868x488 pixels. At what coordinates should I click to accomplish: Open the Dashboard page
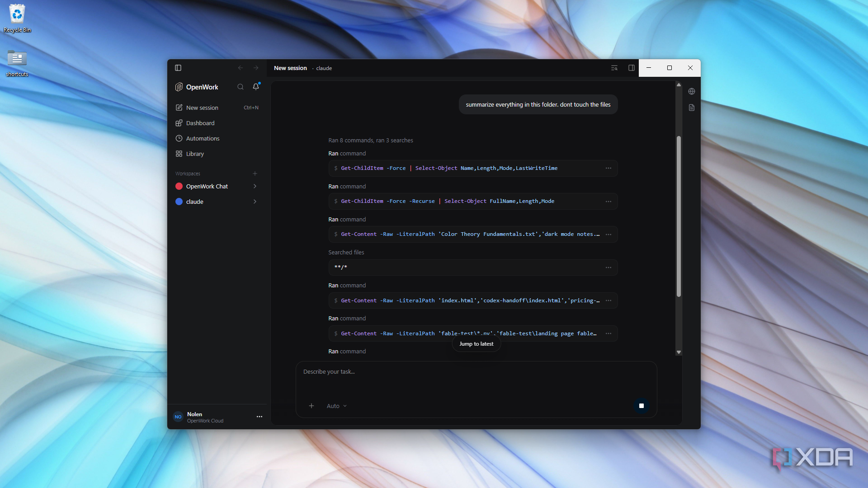[217, 123]
